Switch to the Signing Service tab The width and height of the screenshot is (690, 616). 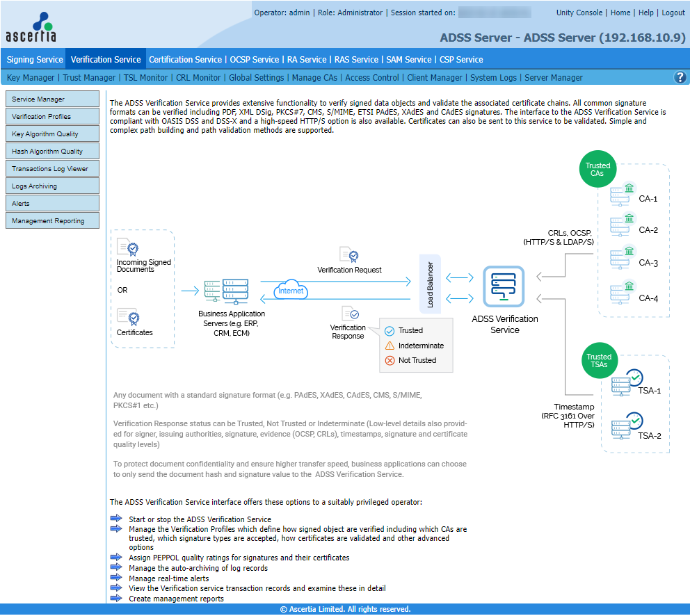click(x=35, y=59)
